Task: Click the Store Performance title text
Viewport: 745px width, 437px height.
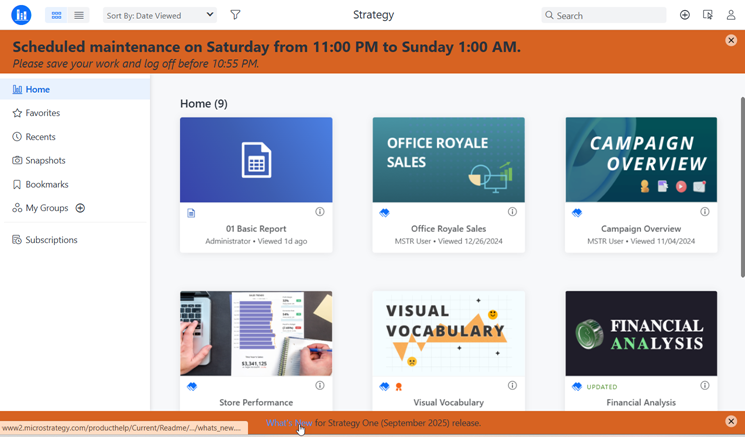Action: pyautogui.click(x=256, y=402)
